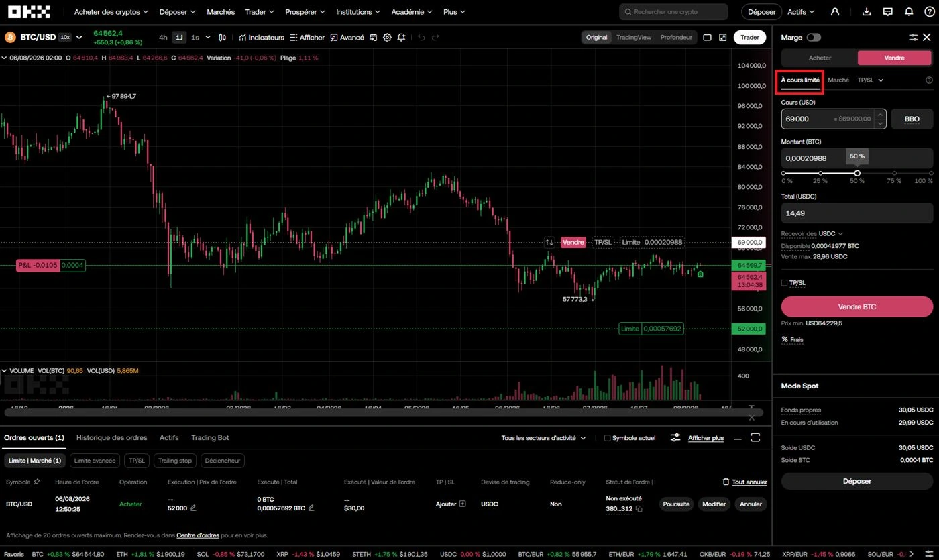939x560 pixels.
Task: Create a price alert with the bell-plus icon
Action: pyautogui.click(x=401, y=38)
